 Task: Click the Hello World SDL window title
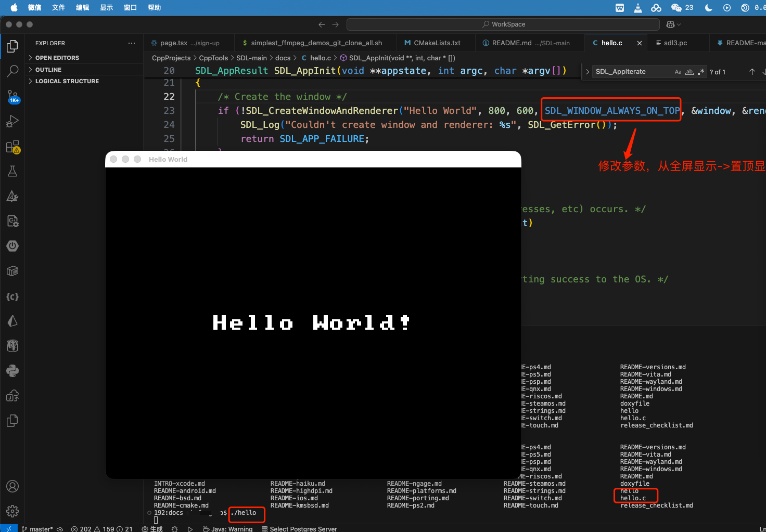(x=168, y=159)
